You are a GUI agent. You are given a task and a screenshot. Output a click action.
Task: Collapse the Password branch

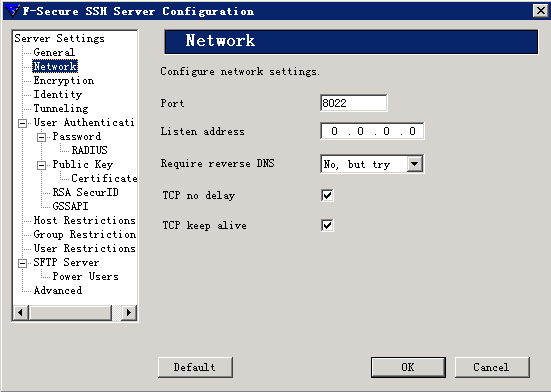pos(41,137)
